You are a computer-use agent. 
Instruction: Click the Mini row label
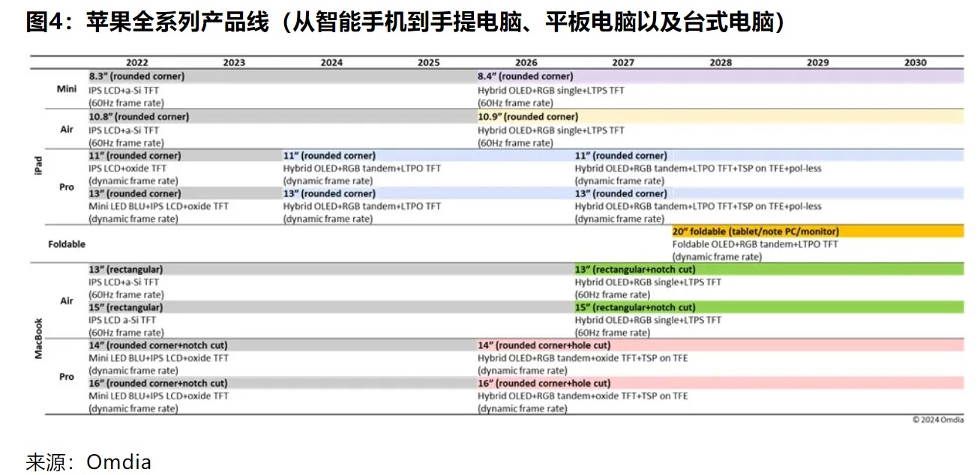point(67,89)
